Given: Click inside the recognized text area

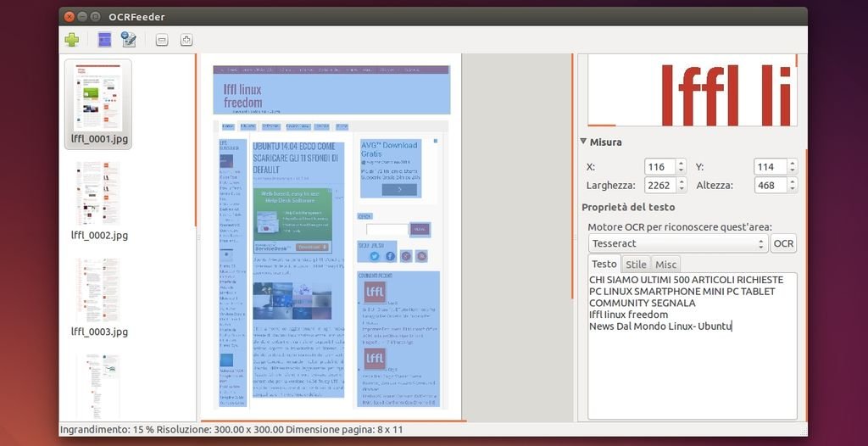Looking at the screenshot, I should point(693,346).
